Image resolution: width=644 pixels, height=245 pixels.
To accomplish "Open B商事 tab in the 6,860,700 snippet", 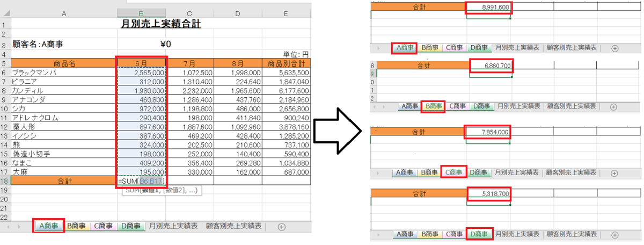I will pos(434,106).
